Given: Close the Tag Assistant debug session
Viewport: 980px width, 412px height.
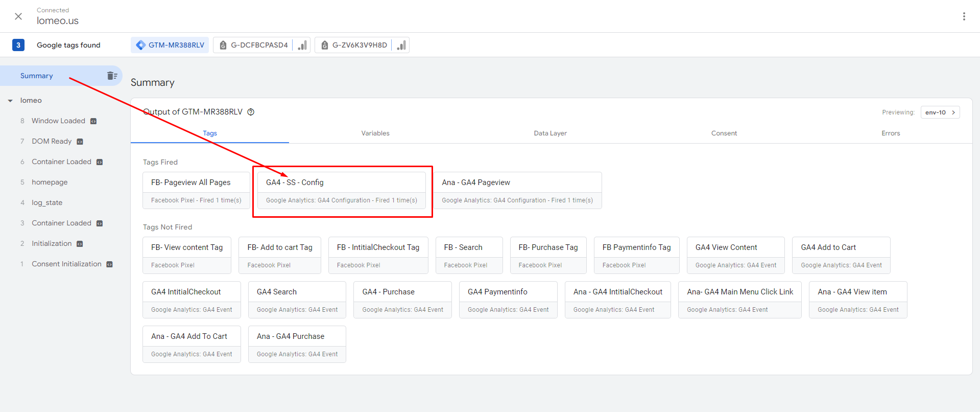Looking at the screenshot, I should [18, 16].
